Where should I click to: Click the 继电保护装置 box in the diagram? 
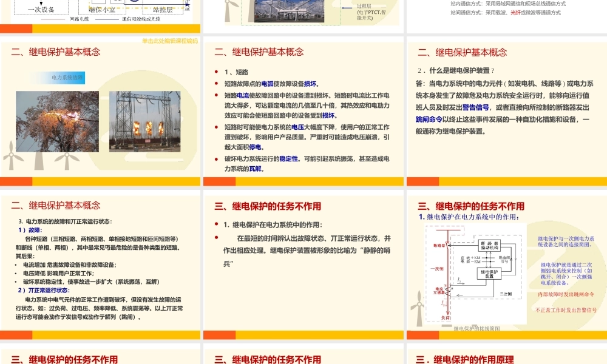(490, 272)
